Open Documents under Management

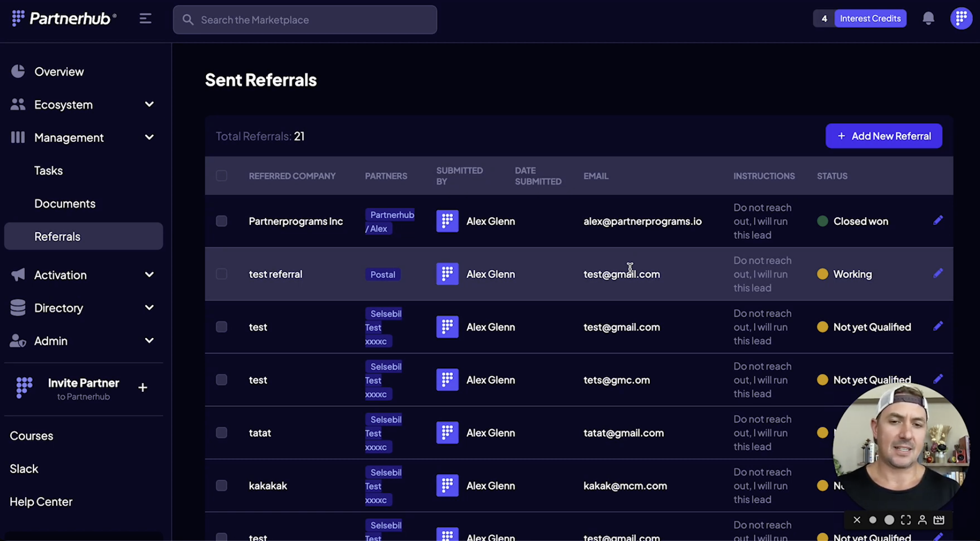tap(65, 204)
